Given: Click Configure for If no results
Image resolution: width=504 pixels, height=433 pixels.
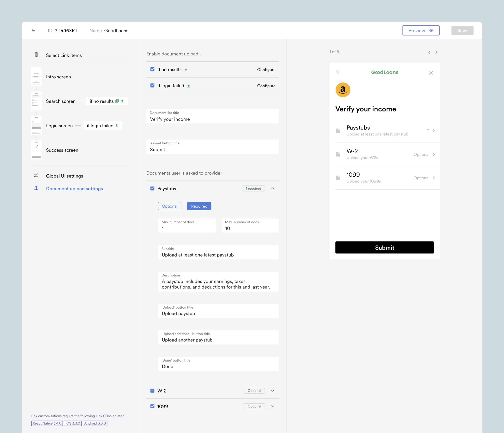Looking at the screenshot, I should (x=266, y=69).
